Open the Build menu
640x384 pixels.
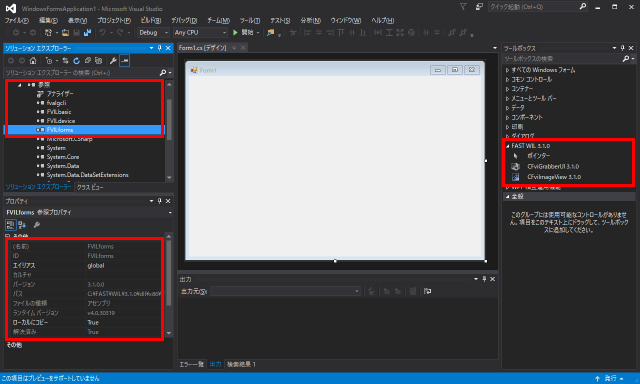click(151, 20)
